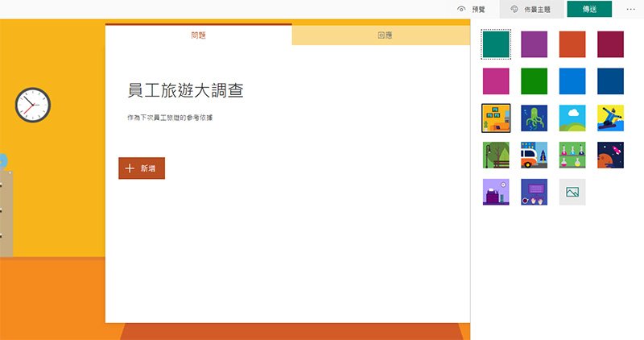Select the park bench theme
The image size is (644, 340).
pos(496,155)
